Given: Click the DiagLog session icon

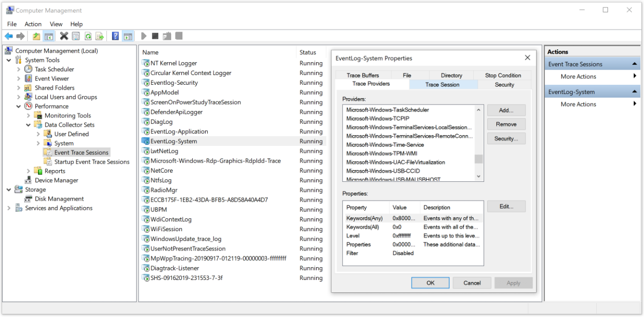Looking at the screenshot, I should point(145,122).
